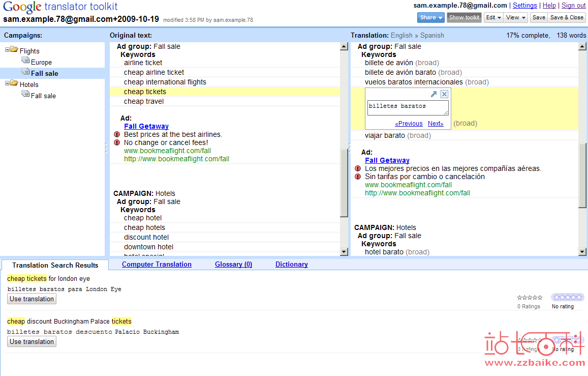Viewport: 588px width, 376px height.
Task: Click the Save & Close button
Action: coord(567,18)
